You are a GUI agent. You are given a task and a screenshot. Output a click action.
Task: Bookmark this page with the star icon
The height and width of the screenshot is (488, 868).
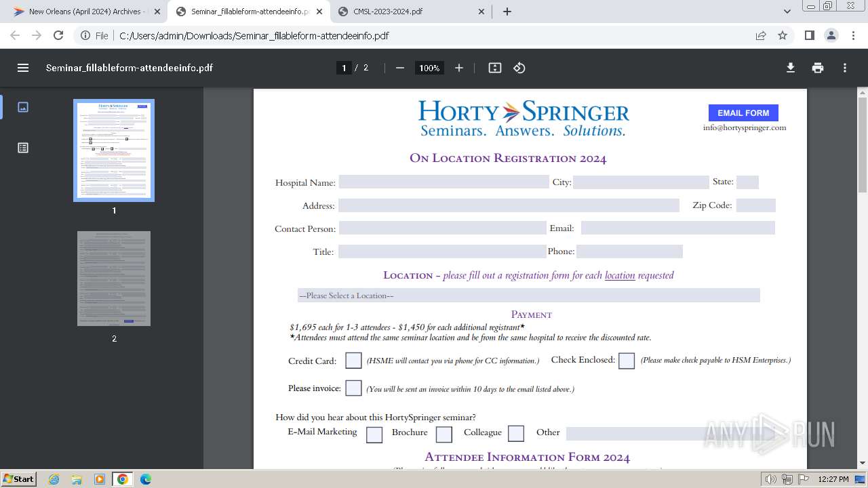[x=783, y=35]
